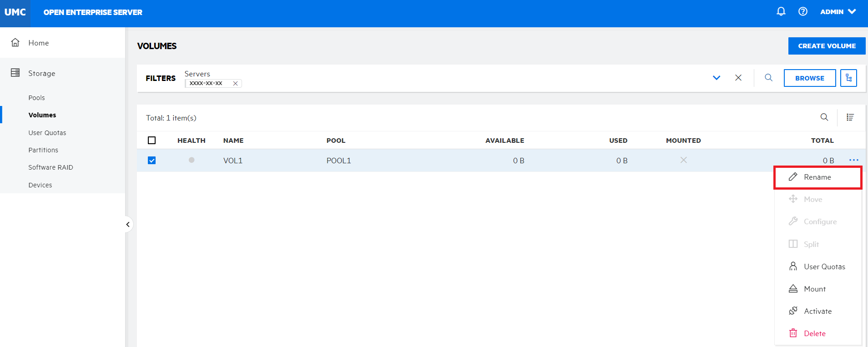Image resolution: width=868 pixels, height=347 pixels.
Task: Click the help question mark icon
Action: [803, 12]
